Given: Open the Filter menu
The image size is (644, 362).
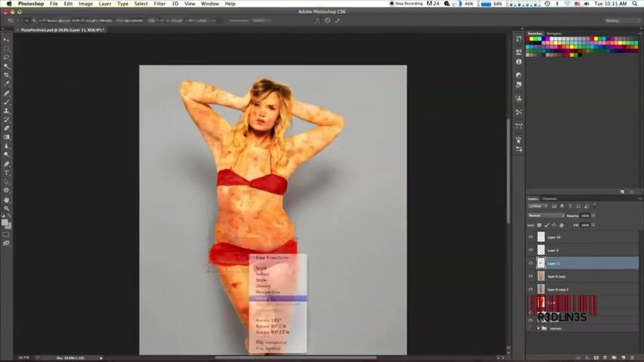Looking at the screenshot, I should [160, 4].
